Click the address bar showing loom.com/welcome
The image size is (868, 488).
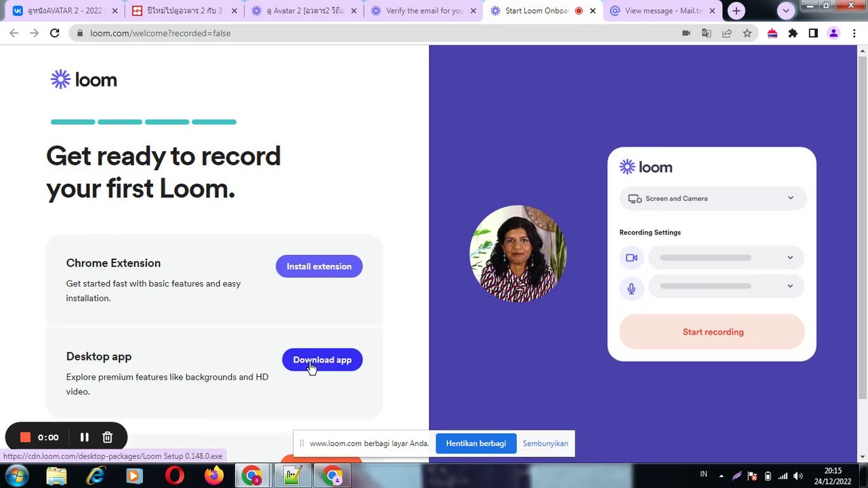click(379, 33)
